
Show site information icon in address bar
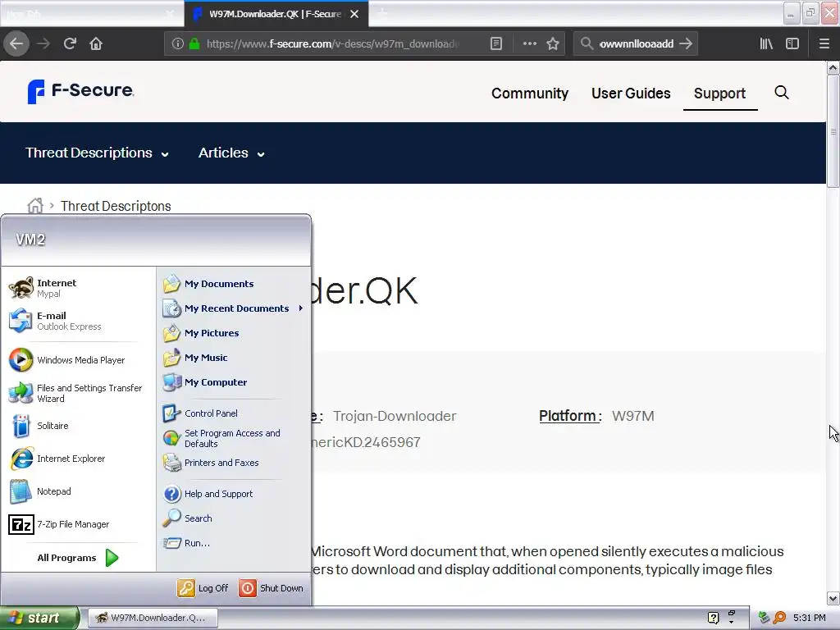click(x=178, y=43)
